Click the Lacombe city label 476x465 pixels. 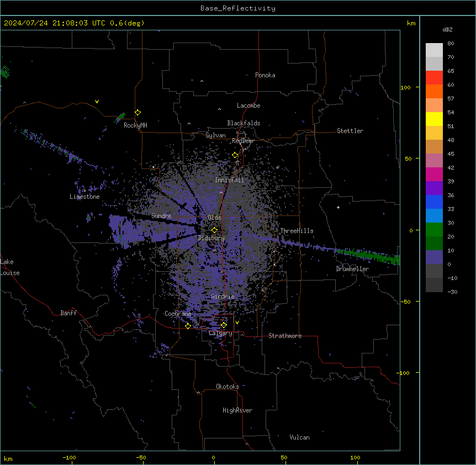tap(248, 105)
